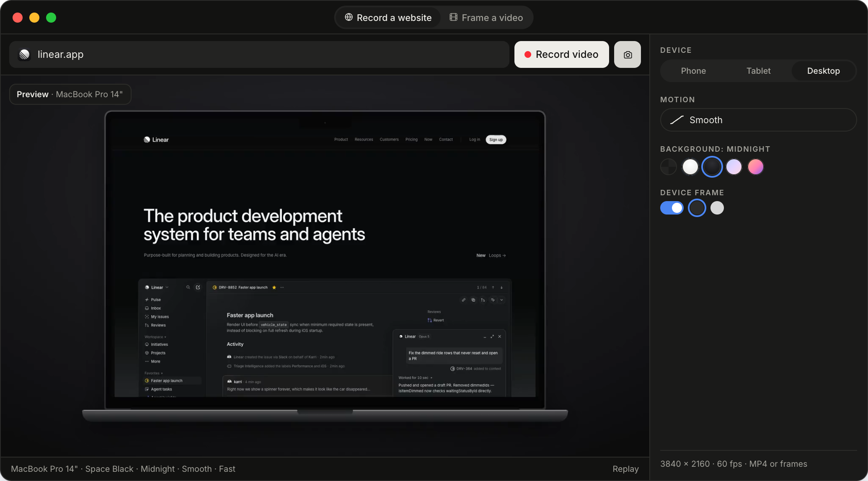Choose the transparent background swatch
This screenshot has height=481, width=868.
[x=668, y=167]
